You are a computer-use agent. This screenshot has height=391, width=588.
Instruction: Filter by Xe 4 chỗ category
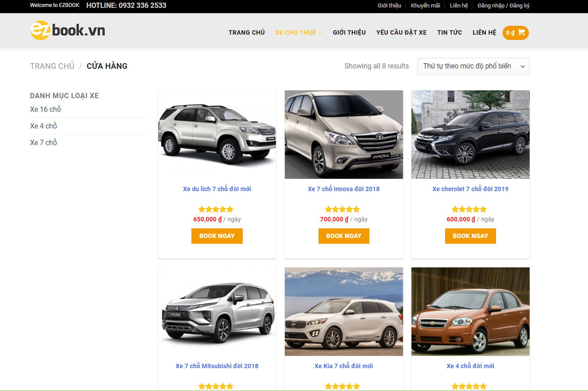(43, 126)
